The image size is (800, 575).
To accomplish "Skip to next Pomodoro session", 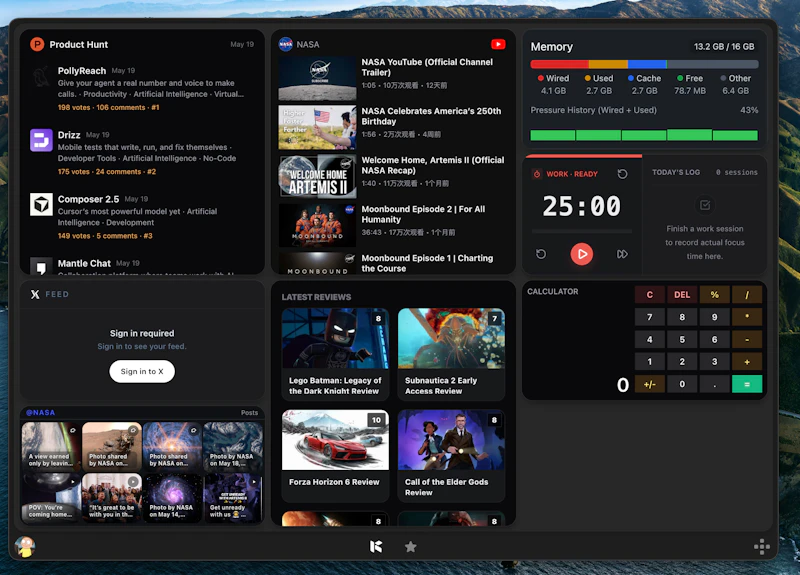I will [x=622, y=254].
